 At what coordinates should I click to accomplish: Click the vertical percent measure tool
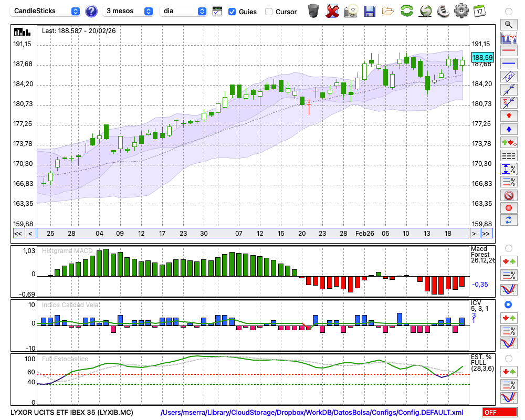coord(509,169)
